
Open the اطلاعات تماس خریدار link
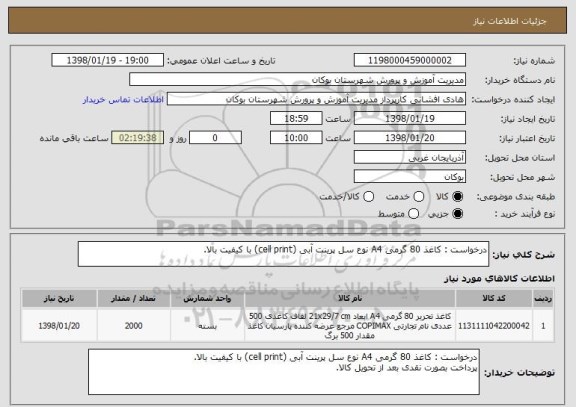coord(123,100)
